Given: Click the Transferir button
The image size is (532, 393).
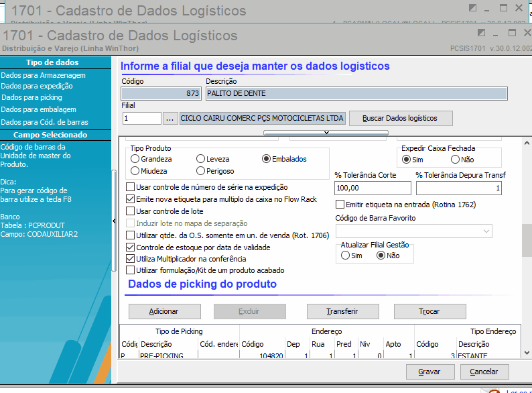Looking at the screenshot, I should 342,311.
